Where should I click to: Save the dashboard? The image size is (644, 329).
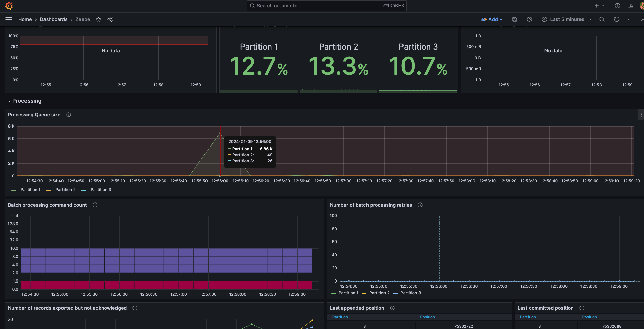tap(515, 19)
